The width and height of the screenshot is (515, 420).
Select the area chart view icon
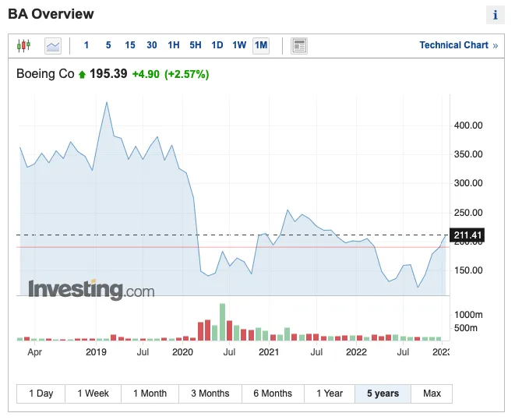[53, 46]
